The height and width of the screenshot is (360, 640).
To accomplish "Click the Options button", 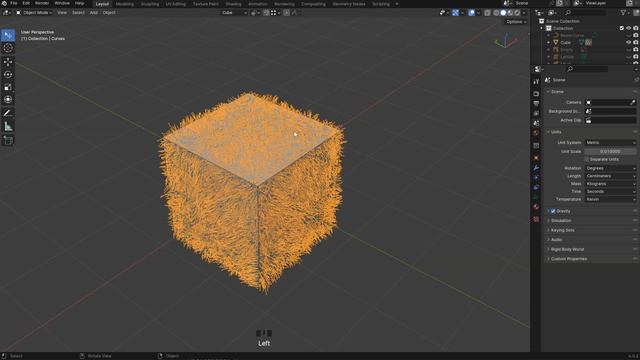I will (516, 22).
